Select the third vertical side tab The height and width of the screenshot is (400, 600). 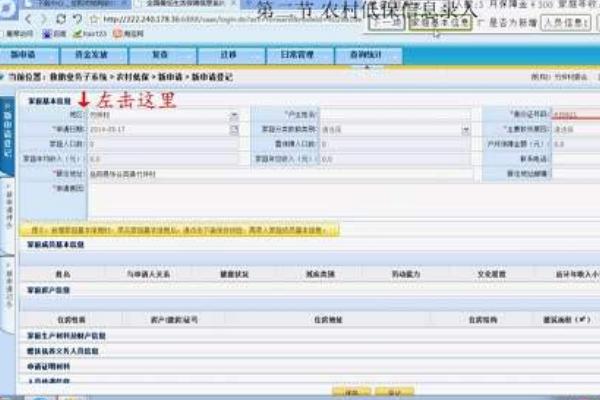(x=8, y=295)
